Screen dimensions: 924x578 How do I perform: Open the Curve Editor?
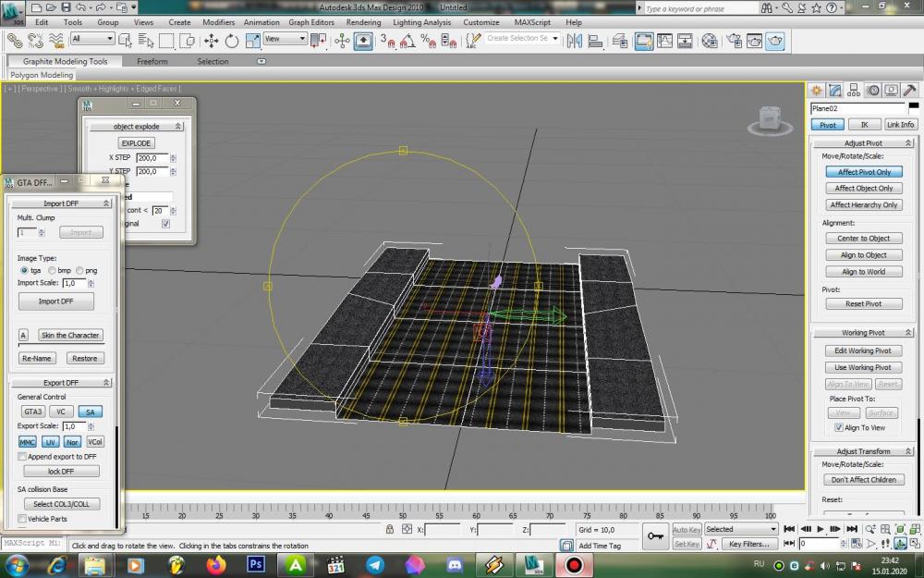coord(664,41)
